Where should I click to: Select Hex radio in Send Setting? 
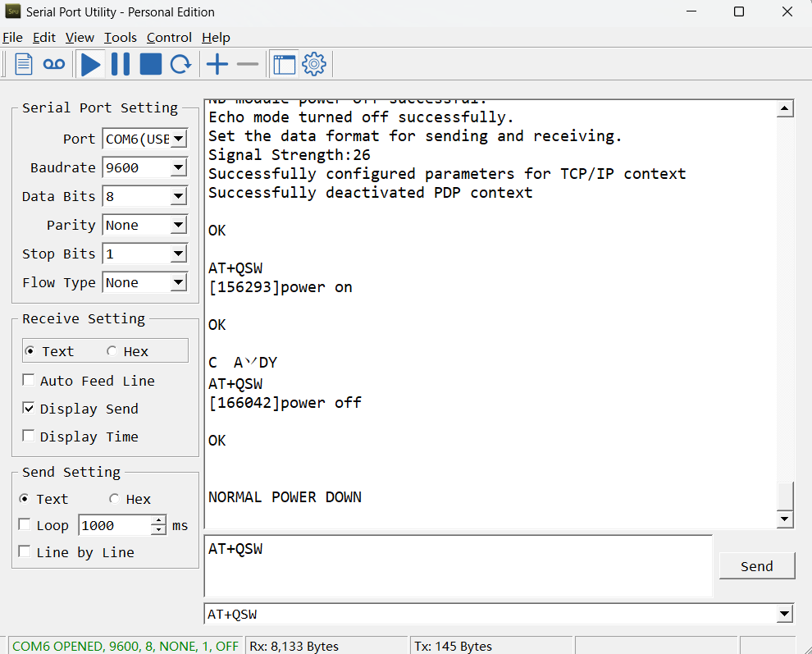pos(115,499)
